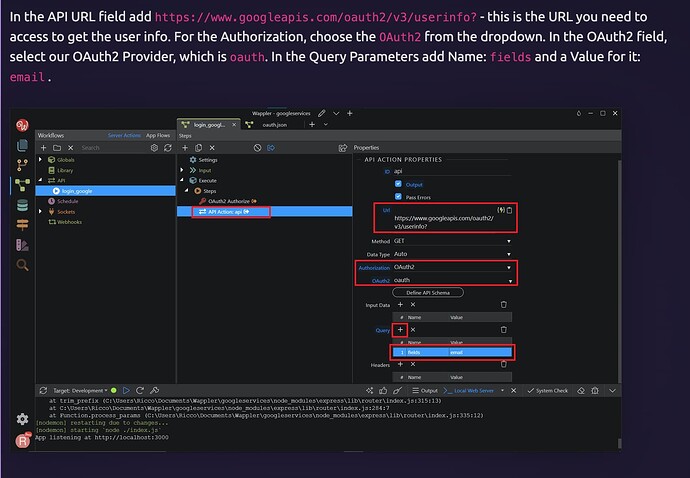Delete Input Data with trash icon
The width and height of the screenshot is (690, 478).
[x=504, y=305]
